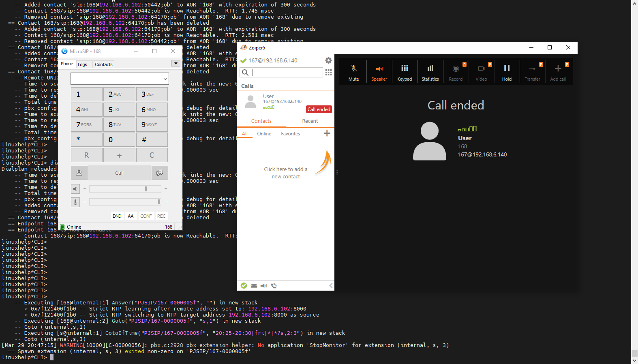This screenshot has width=638, height=364.
Task: Start a video call with MicroSIP webcam icon
Action: (79, 173)
